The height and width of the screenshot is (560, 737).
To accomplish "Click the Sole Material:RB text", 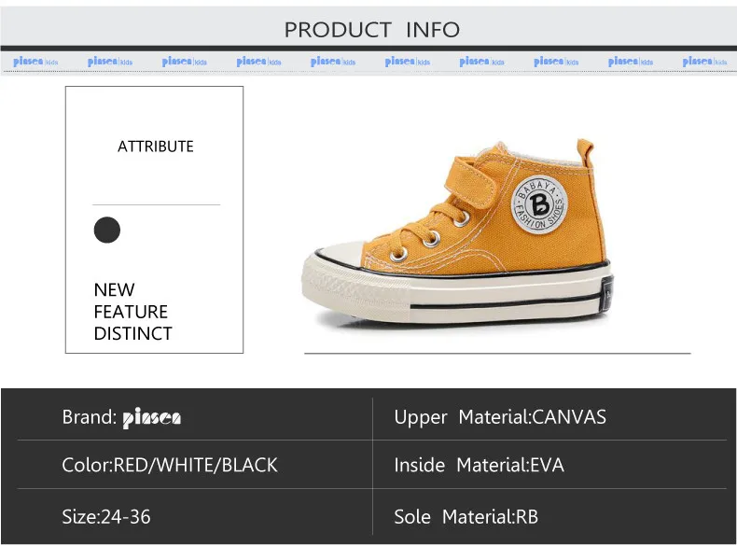I will 466,517.
